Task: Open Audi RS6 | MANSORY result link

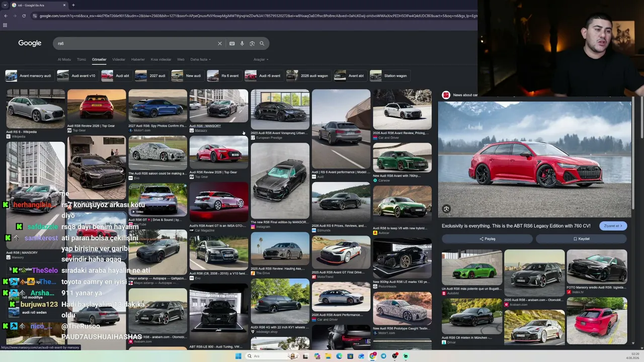Action: [x=205, y=126]
